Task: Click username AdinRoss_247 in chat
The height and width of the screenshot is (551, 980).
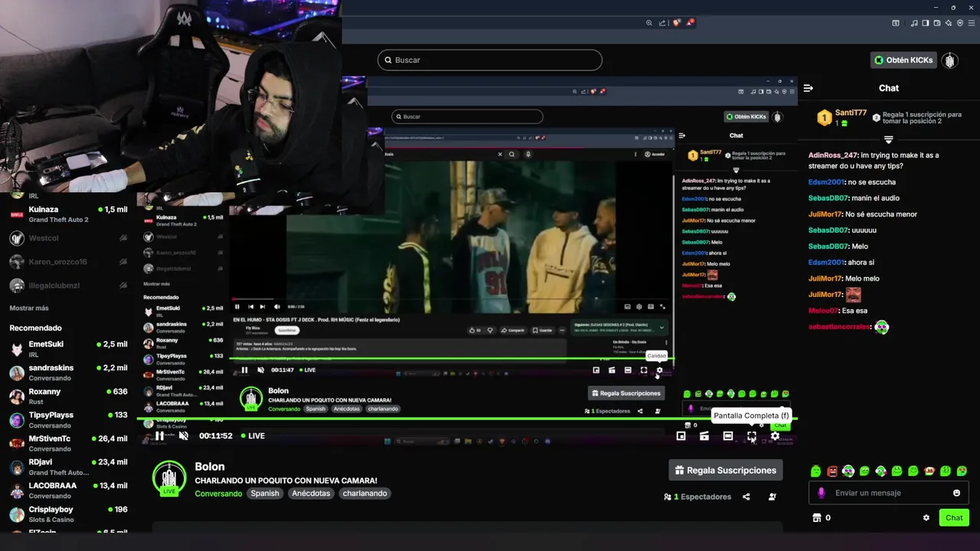Action: coord(833,155)
